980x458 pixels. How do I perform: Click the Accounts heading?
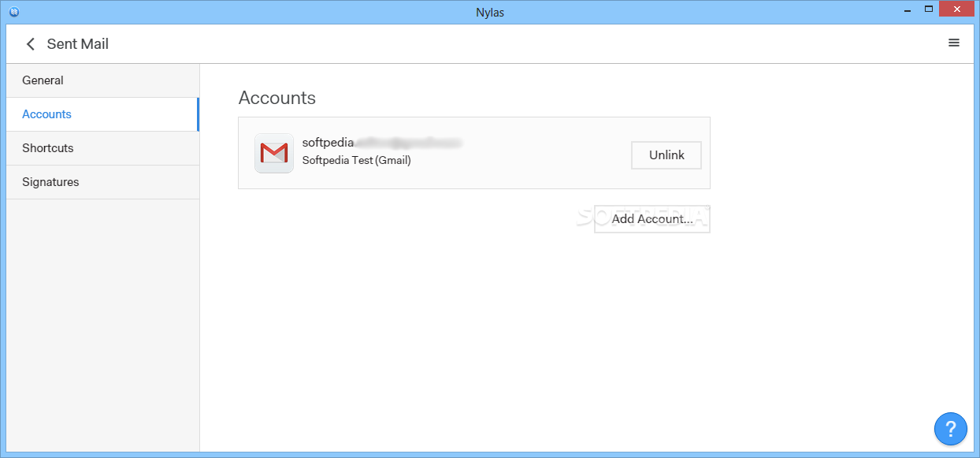pos(277,98)
